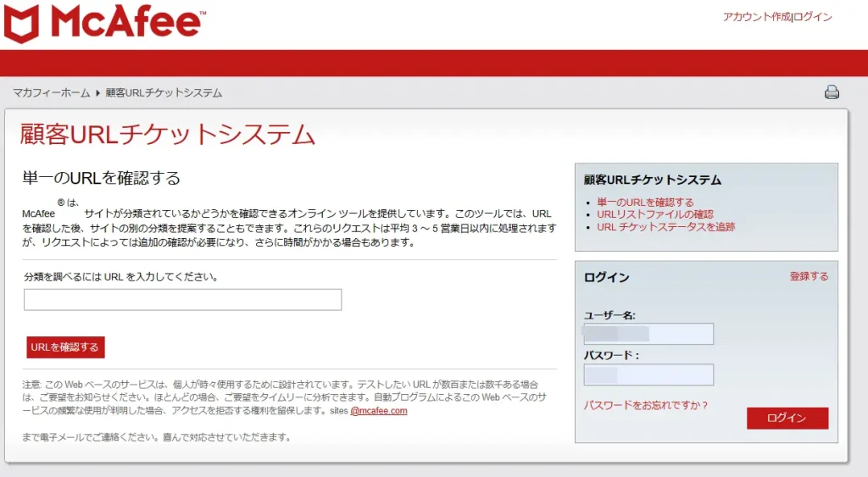Click パスワードをお忘れですか？ link

646,405
